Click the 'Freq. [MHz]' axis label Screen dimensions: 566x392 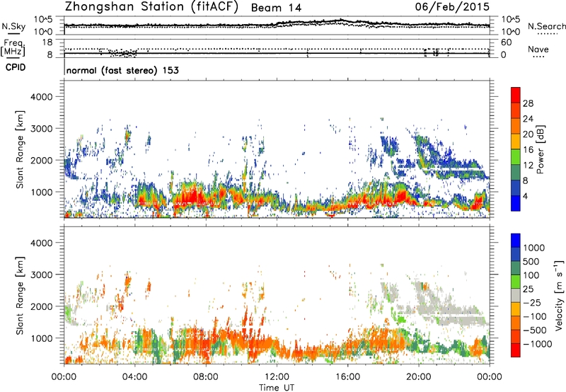[13, 48]
